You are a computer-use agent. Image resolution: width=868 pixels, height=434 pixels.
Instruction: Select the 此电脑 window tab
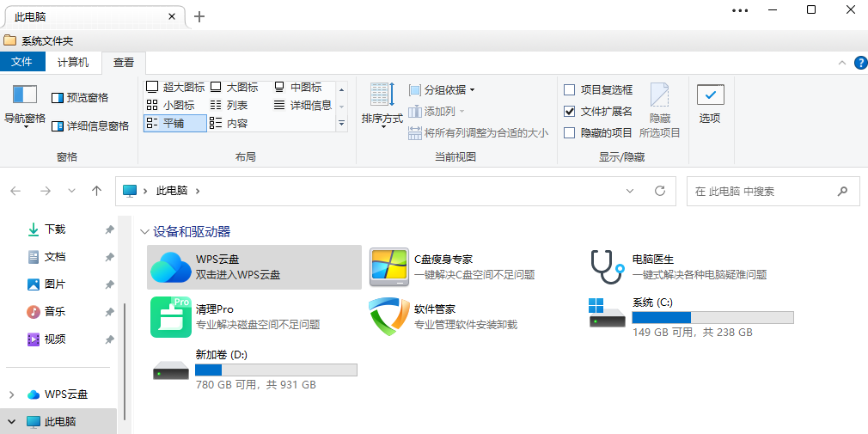pyautogui.click(x=95, y=16)
